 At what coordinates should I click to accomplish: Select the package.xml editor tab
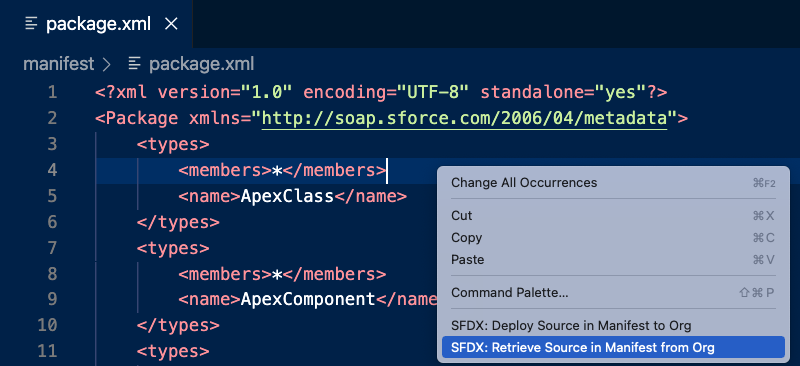point(96,23)
